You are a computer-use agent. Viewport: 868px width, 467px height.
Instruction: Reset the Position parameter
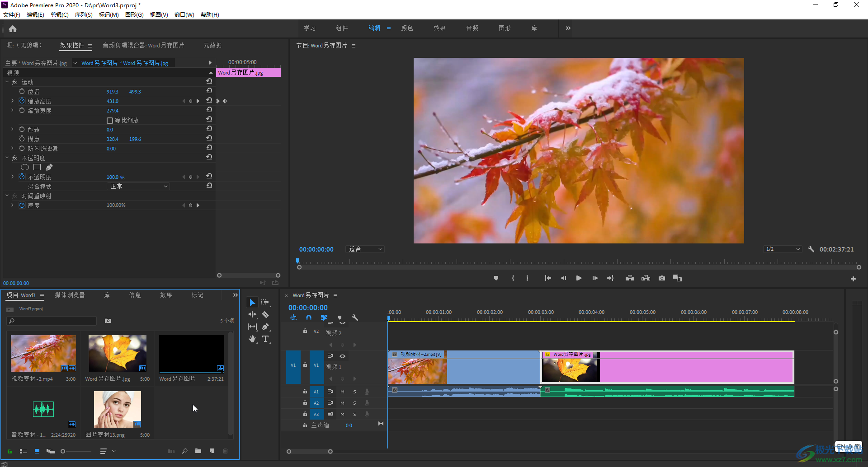click(x=209, y=91)
